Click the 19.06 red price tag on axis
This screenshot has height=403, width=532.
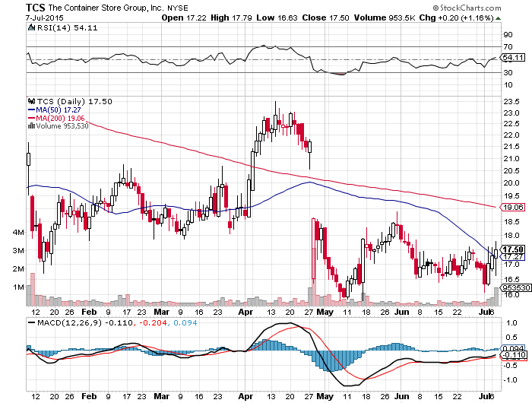click(513, 207)
